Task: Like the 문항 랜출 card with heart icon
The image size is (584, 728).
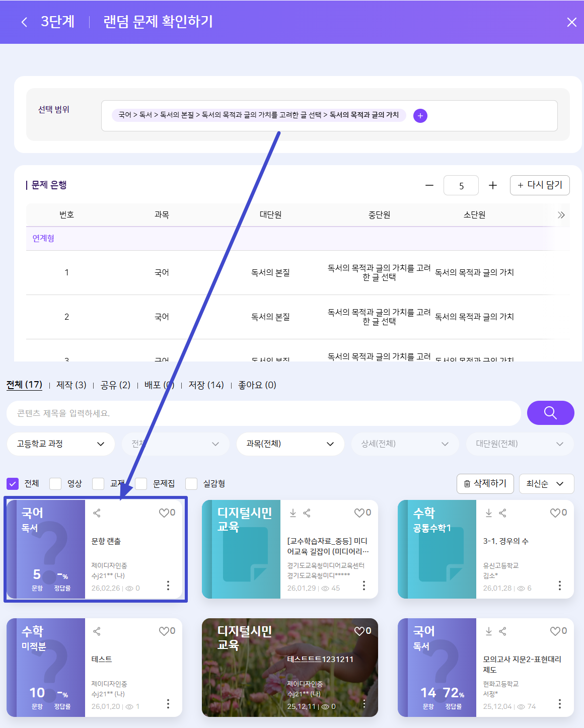Action: (164, 513)
